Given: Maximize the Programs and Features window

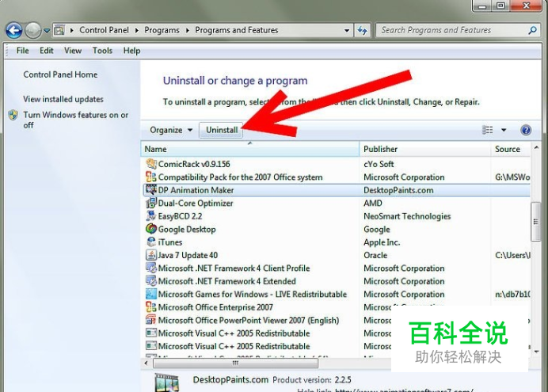Looking at the screenshot, I should pos(500,6).
